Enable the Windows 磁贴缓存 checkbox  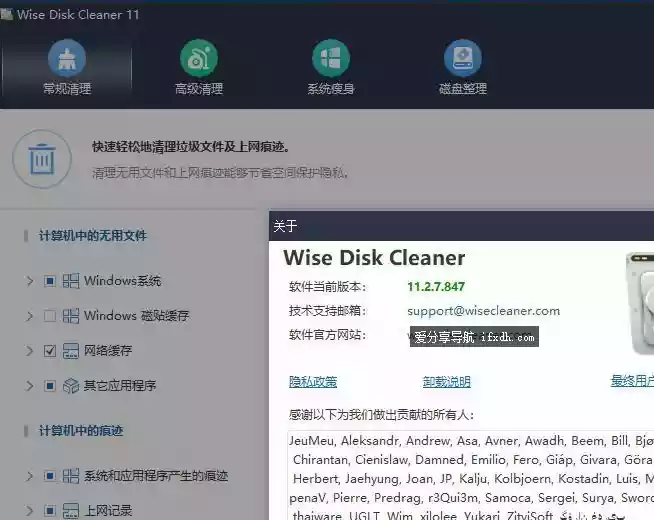[x=50, y=316]
